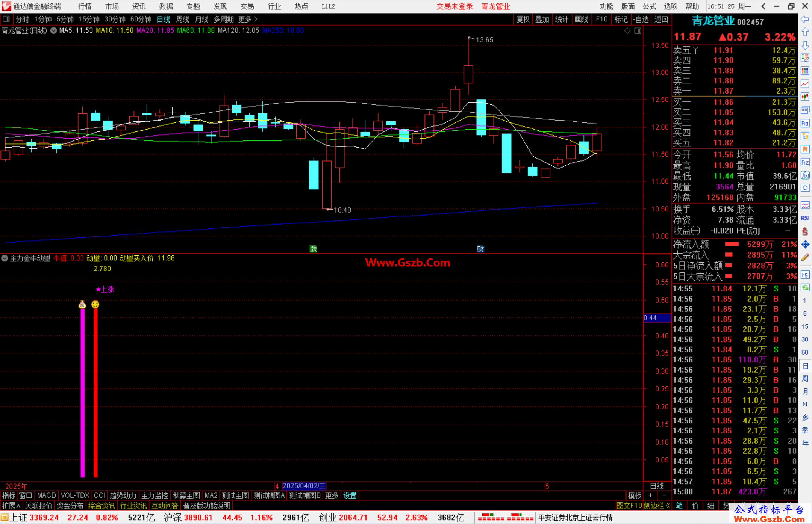Expand 更多 period options dropdown
The height and width of the screenshot is (524, 812).
[x=248, y=19]
